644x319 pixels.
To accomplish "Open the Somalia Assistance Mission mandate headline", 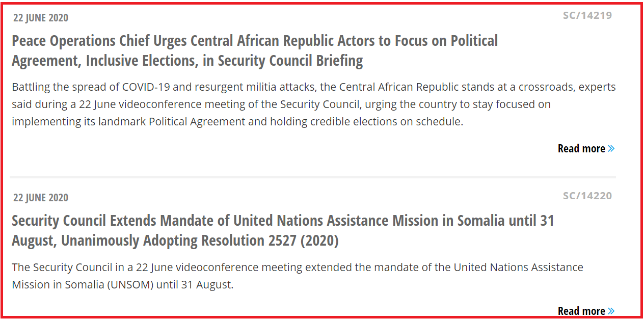I will pos(283,230).
